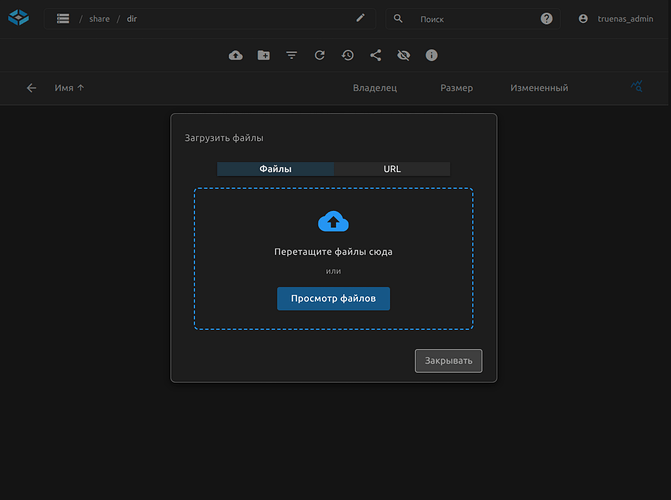Image resolution: width=671 pixels, height=500 pixels.
Task: Click the cloud upload icon in toolbar
Action: 236,55
